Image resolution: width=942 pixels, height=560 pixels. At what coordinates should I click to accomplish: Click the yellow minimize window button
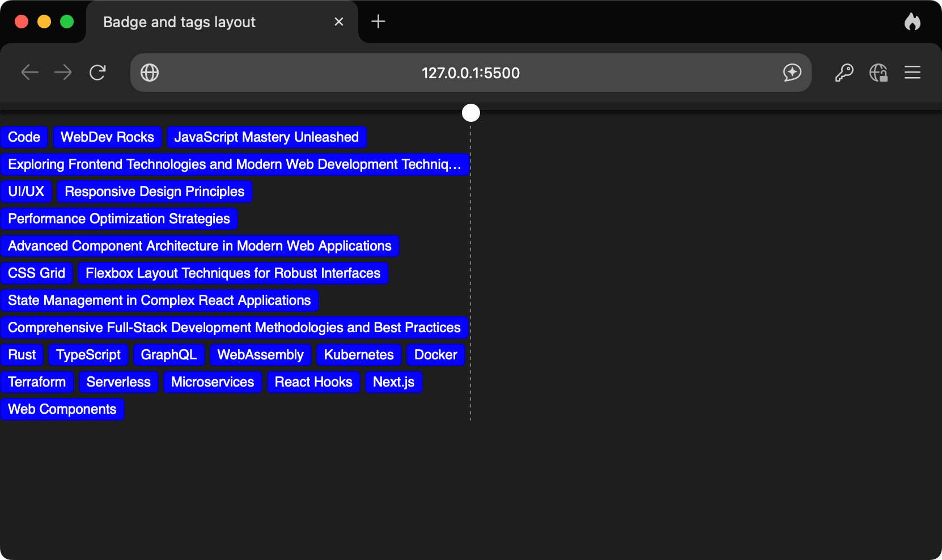coord(44,22)
